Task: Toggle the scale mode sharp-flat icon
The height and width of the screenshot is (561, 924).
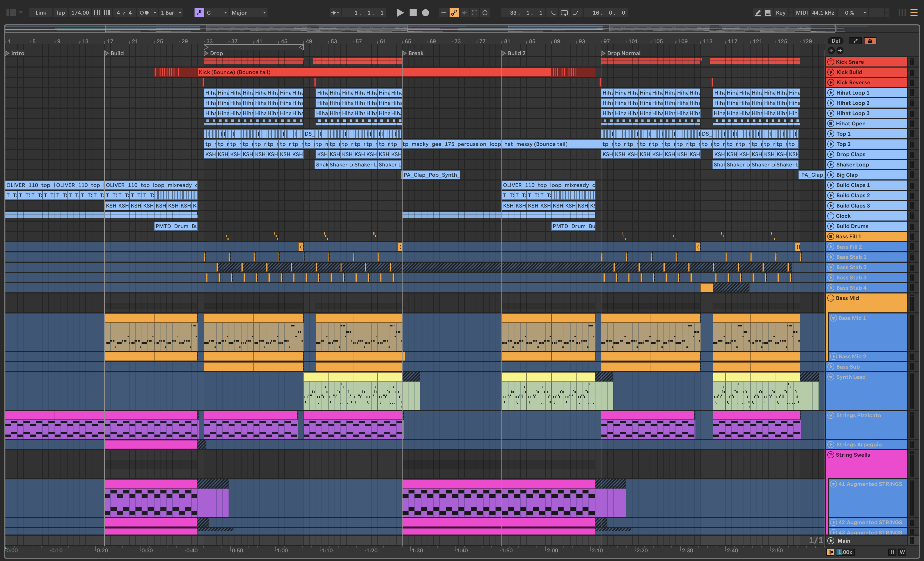Action: 199,13
